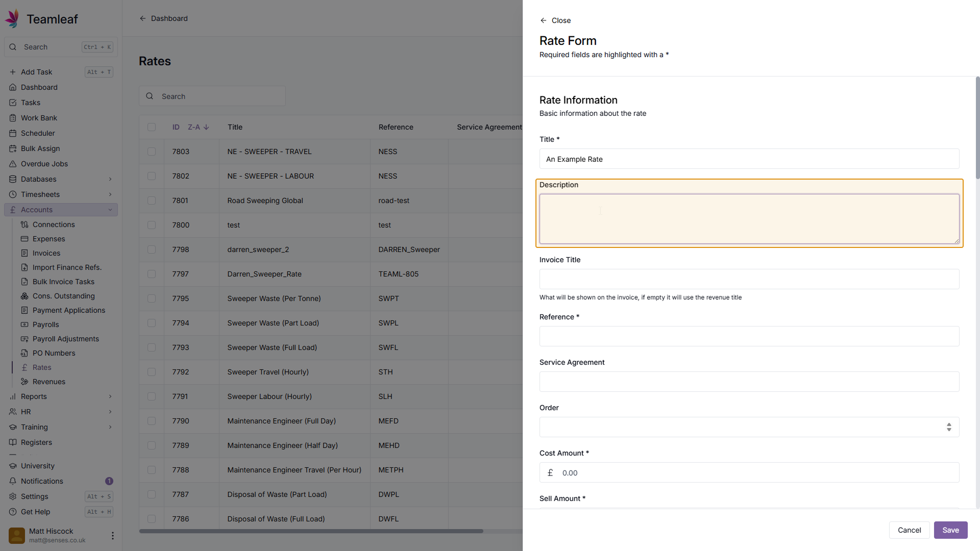This screenshot has height=551, width=980.
Task: Click into the Reference input field
Action: coord(749,336)
